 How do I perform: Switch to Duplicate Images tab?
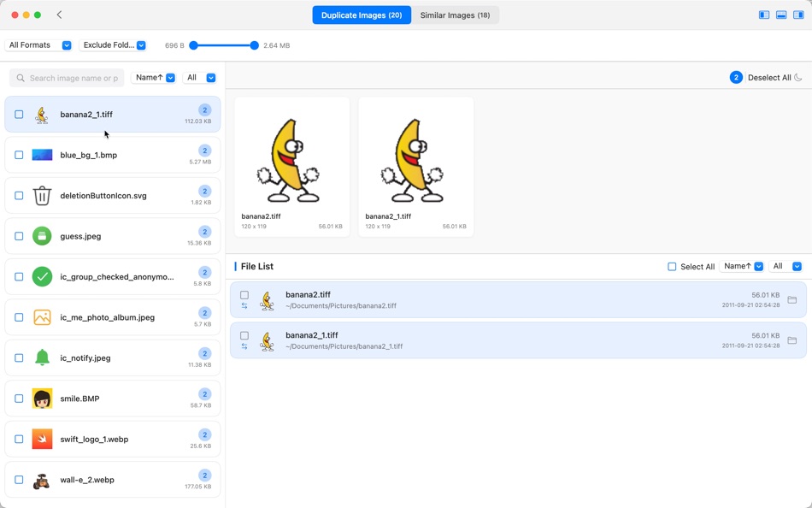pyautogui.click(x=362, y=15)
